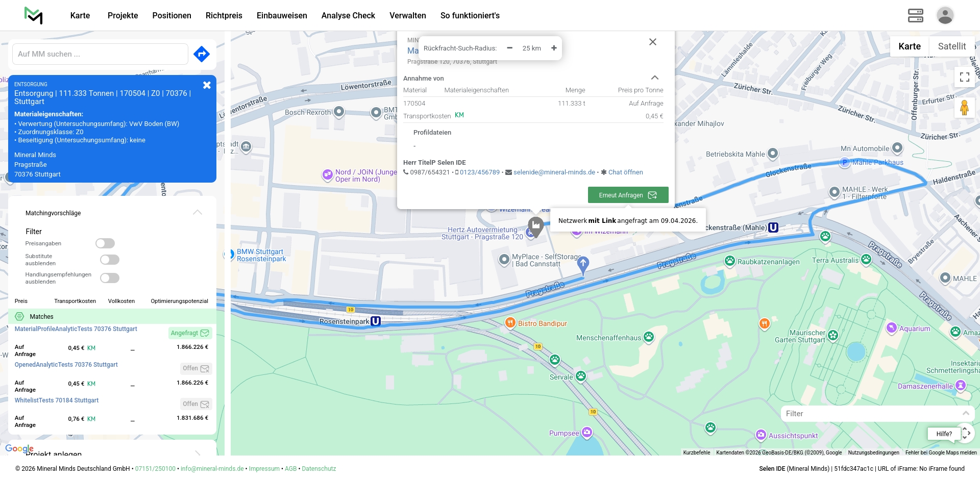The height and width of the screenshot is (481, 980).
Task: Close the blue Entsorgung info card
Action: coord(207,85)
